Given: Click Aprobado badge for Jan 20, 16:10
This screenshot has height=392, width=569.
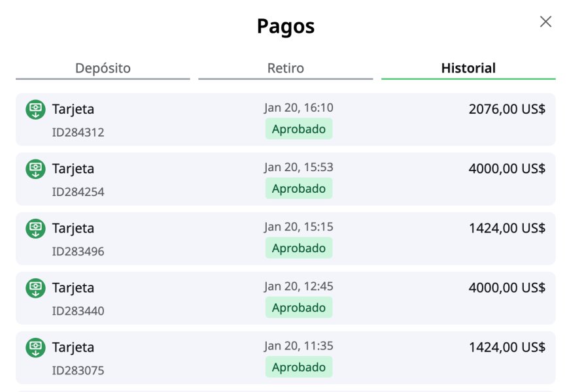Looking at the screenshot, I should (299, 129).
